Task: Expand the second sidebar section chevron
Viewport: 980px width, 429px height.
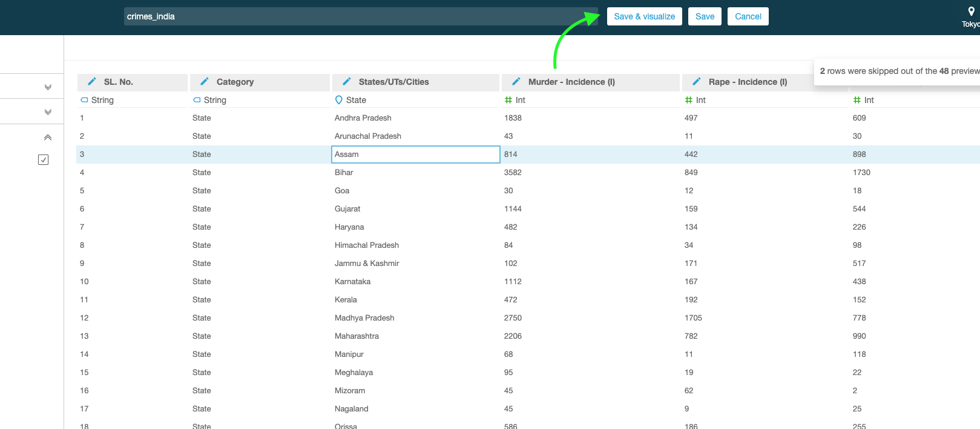Action: tap(48, 112)
